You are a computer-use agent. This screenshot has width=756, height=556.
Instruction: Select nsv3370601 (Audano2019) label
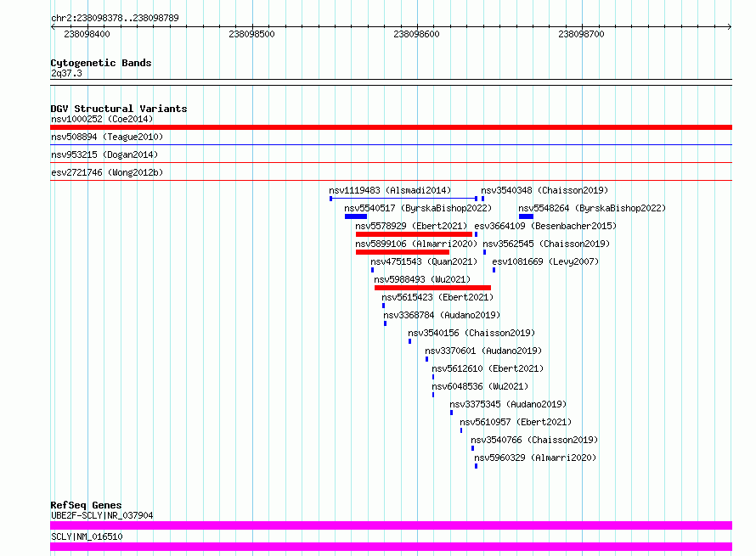[483, 351]
